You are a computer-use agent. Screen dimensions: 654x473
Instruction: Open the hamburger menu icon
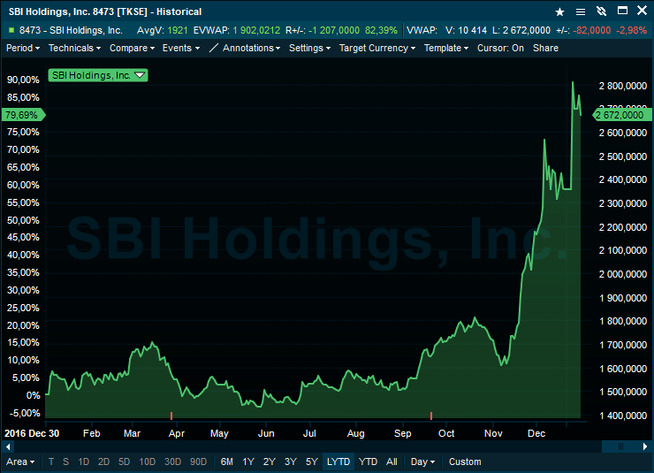coord(580,12)
